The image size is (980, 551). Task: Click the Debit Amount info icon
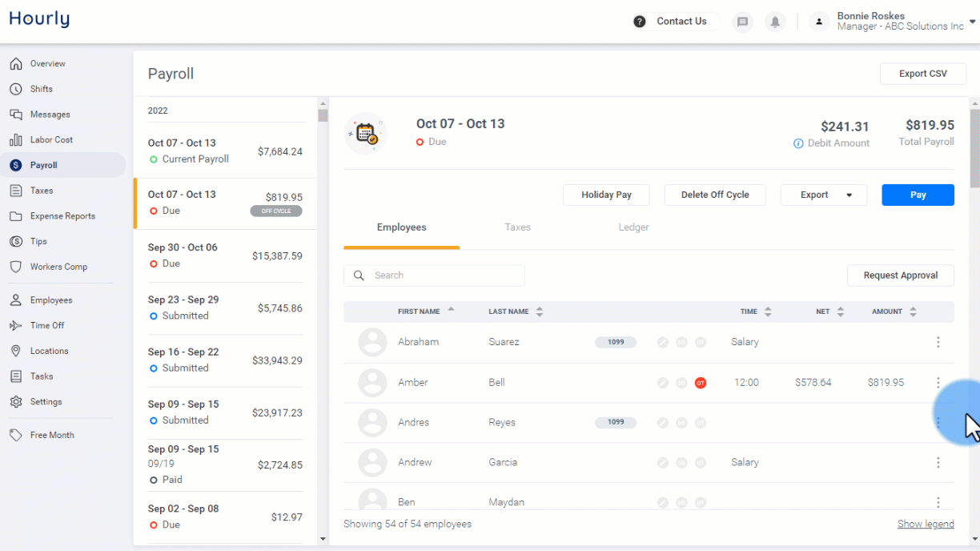[798, 143]
